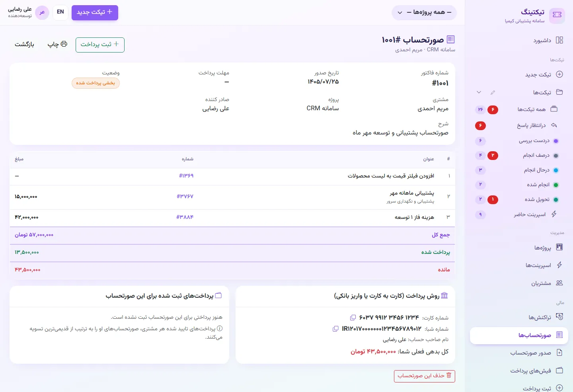Click the plus-circle icon beside sidebar تیکت جدید
The height and width of the screenshot is (392, 573).
(559, 74)
